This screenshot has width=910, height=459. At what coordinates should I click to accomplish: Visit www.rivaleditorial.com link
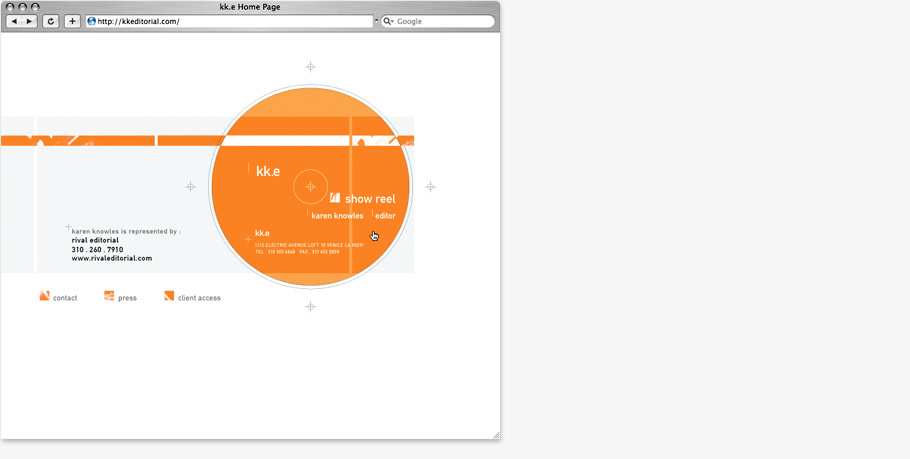point(112,259)
